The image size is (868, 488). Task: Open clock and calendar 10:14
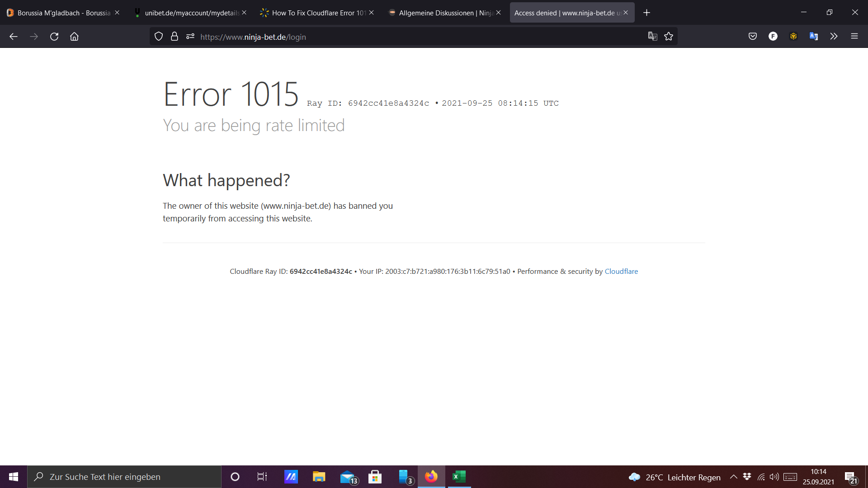point(818,477)
